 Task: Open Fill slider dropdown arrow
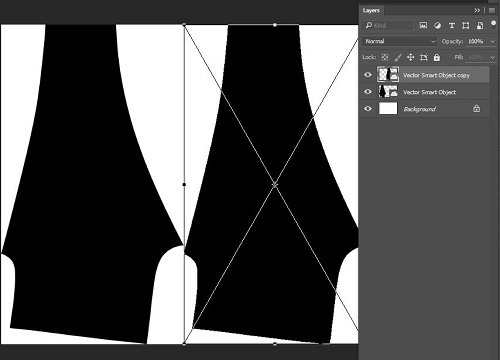[492, 57]
